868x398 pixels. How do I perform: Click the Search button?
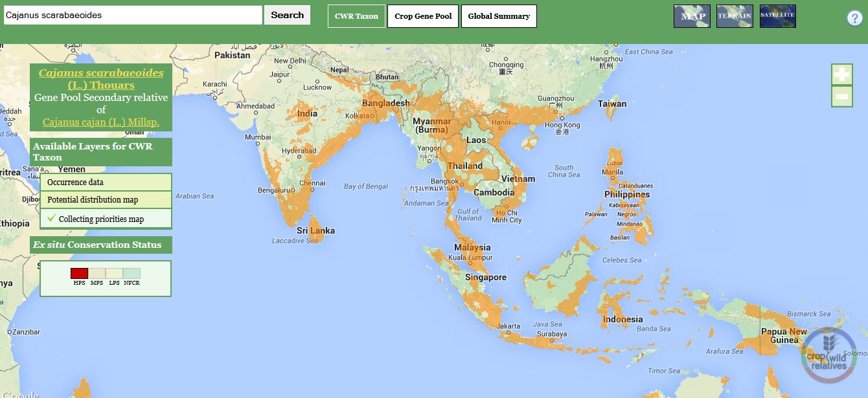287,15
